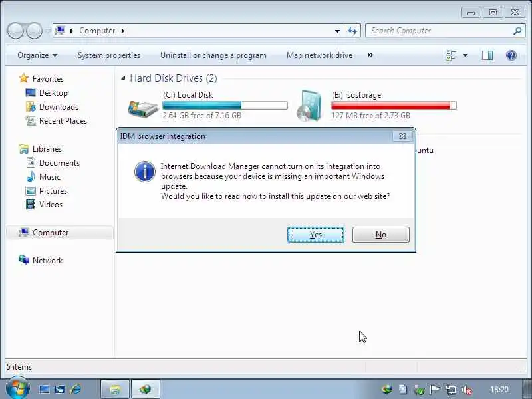Show more toolbar commands via the chevron
Screen dimensions: 532x399
(x=370, y=55)
